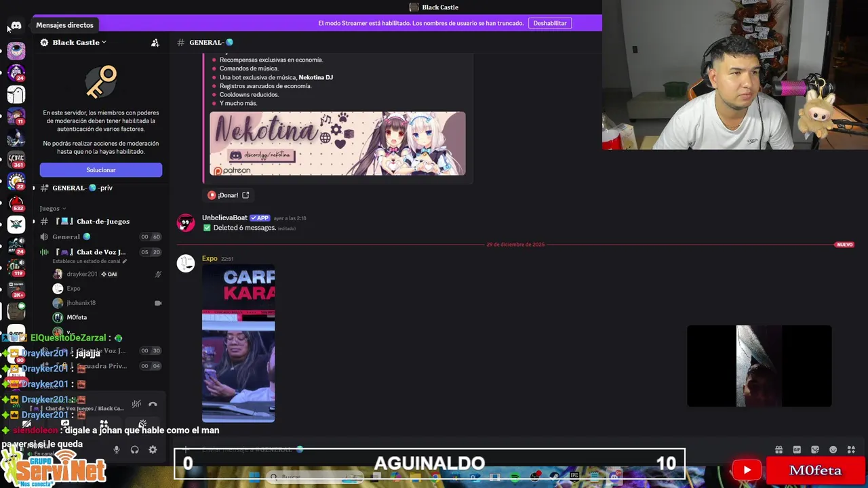The width and height of the screenshot is (868, 488).
Task: Click UnbelievaBoat bot avatar
Action: tap(186, 223)
